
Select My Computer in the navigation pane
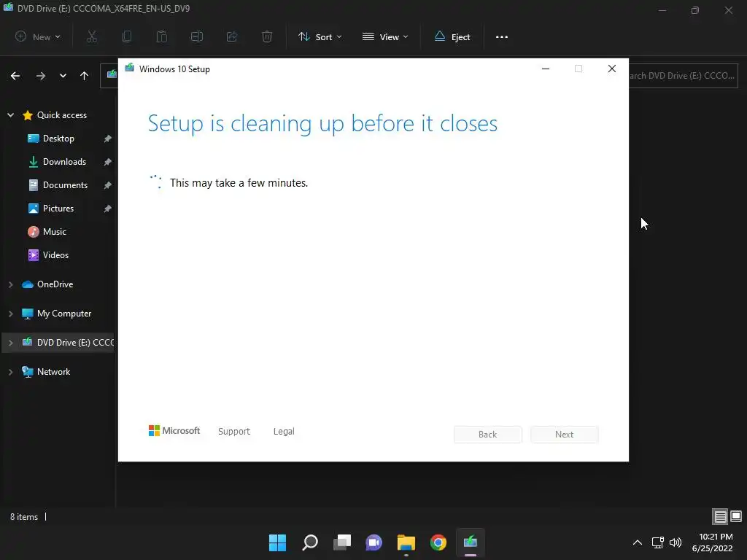pyautogui.click(x=64, y=314)
